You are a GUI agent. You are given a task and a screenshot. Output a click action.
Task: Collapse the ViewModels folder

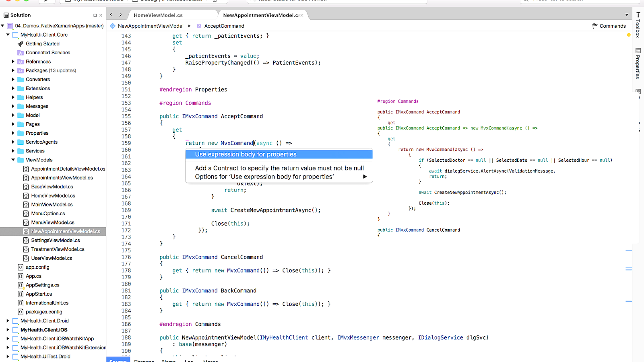pos(13,160)
